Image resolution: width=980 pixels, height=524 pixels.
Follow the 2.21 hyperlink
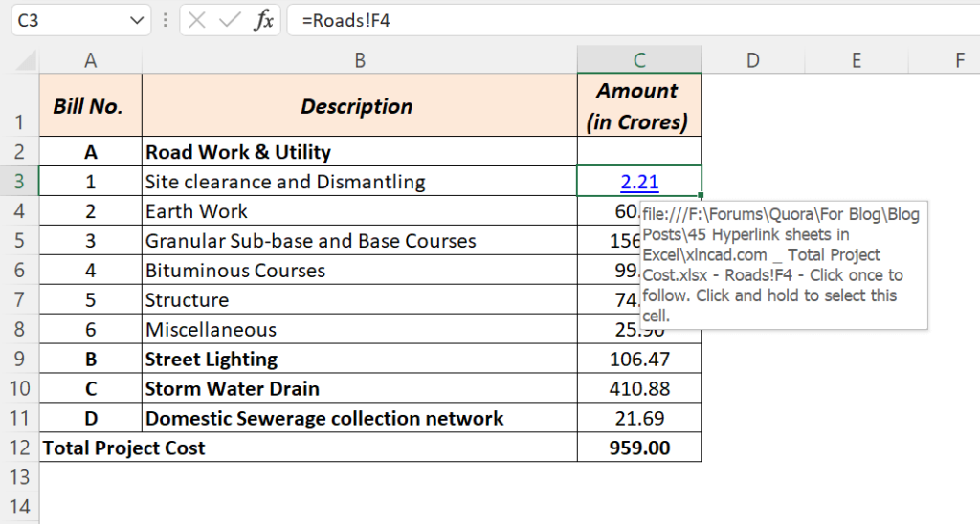(x=639, y=182)
